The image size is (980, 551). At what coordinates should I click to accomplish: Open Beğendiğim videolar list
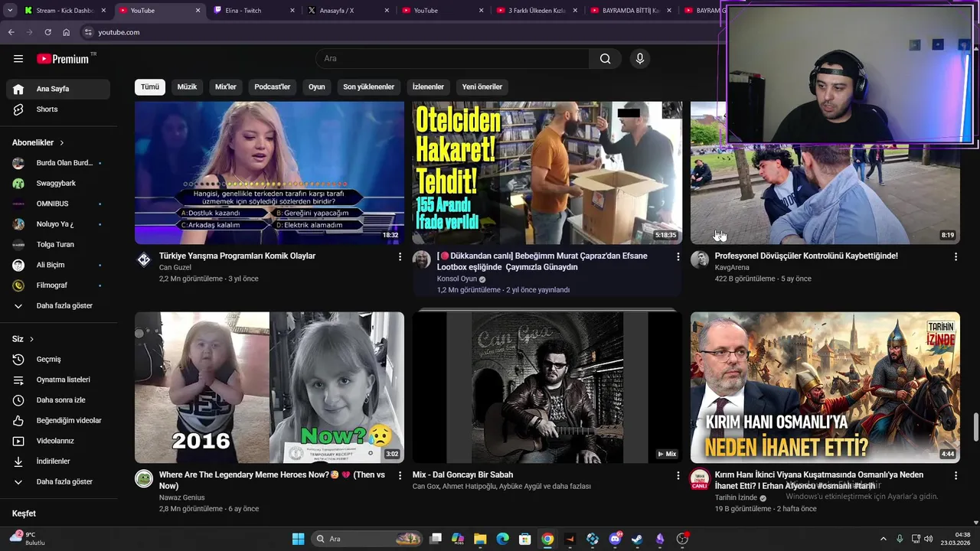tap(58, 420)
